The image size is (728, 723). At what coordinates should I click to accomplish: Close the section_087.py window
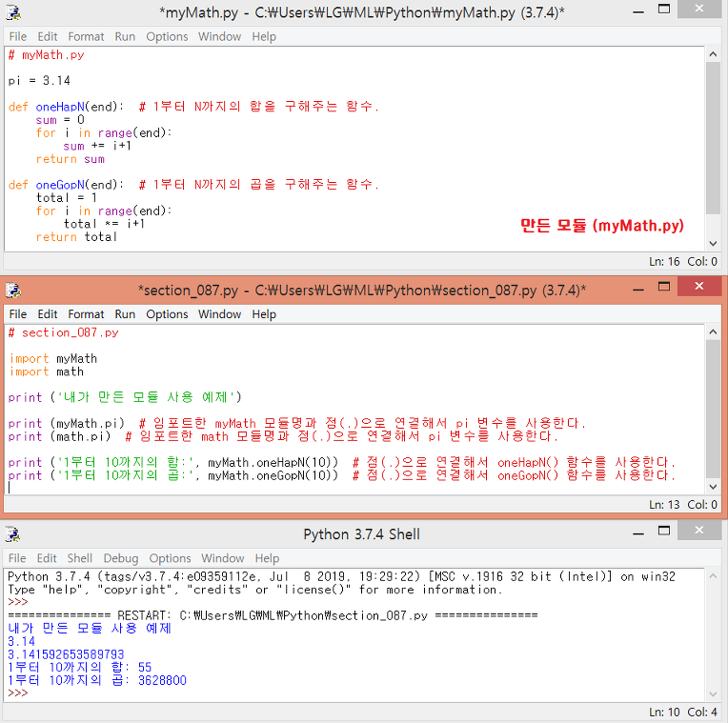point(698,287)
